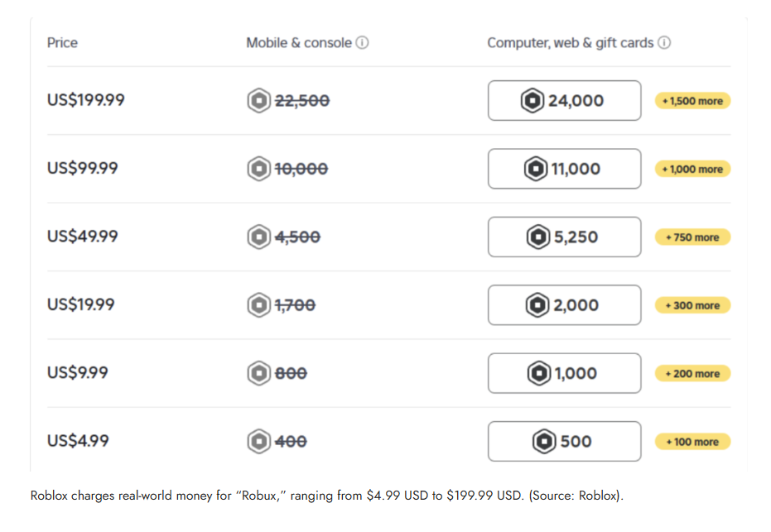
Task: Select the 11,000 Robux package button
Action: click(x=565, y=169)
